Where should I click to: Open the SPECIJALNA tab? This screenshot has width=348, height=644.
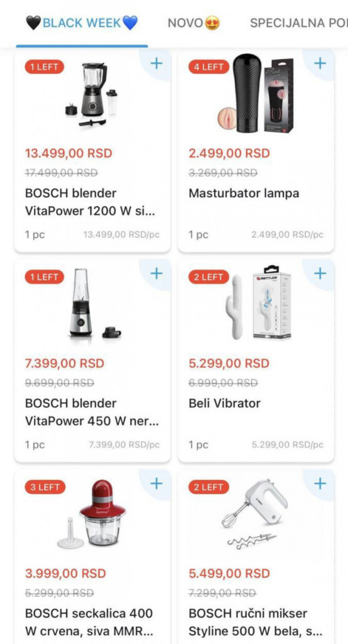point(299,23)
